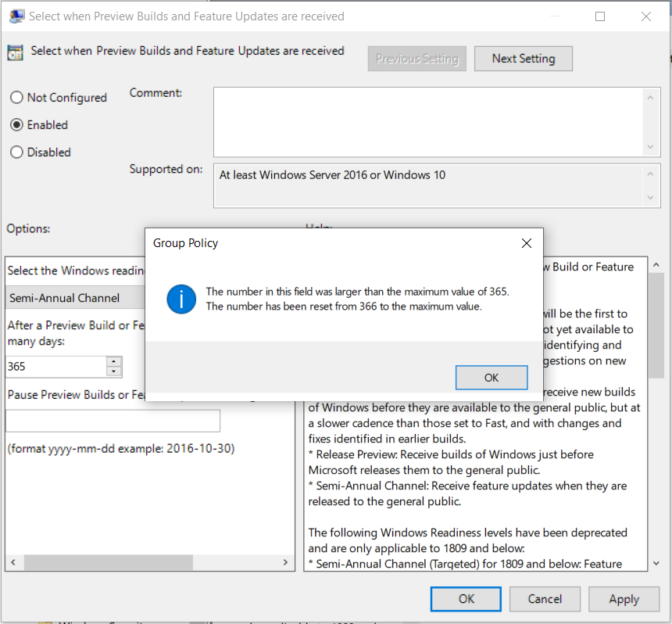
Task: Focus the pause start date input field
Action: click(113, 421)
